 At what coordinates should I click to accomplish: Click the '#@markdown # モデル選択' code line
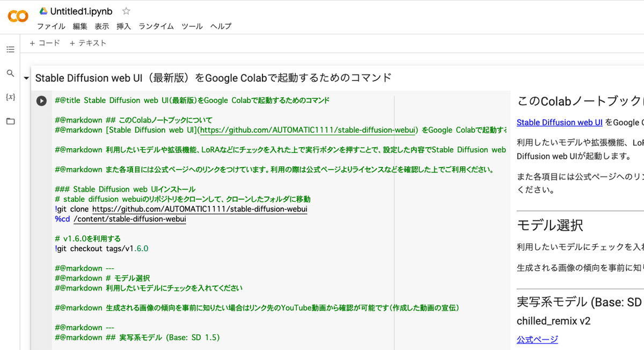pyautogui.click(x=103, y=278)
